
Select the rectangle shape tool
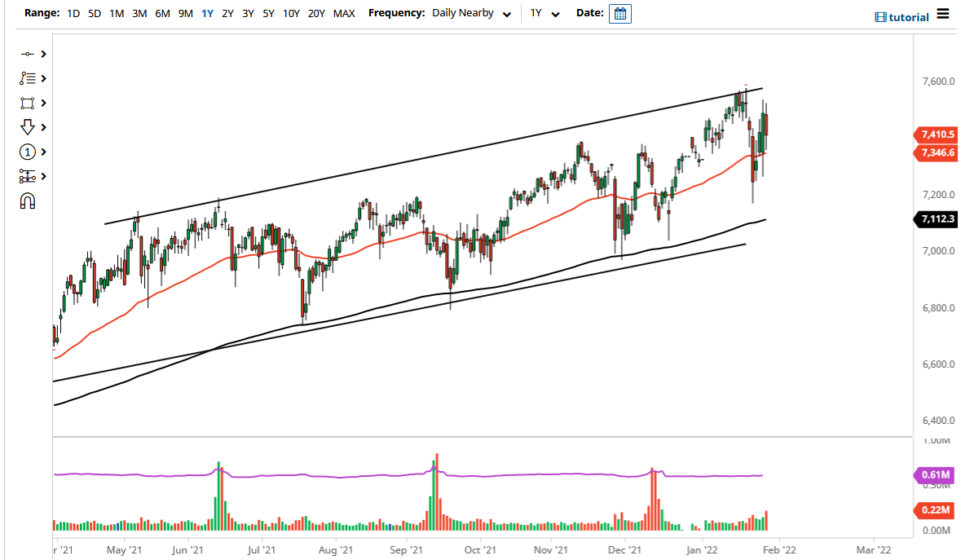[x=28, y=103]
